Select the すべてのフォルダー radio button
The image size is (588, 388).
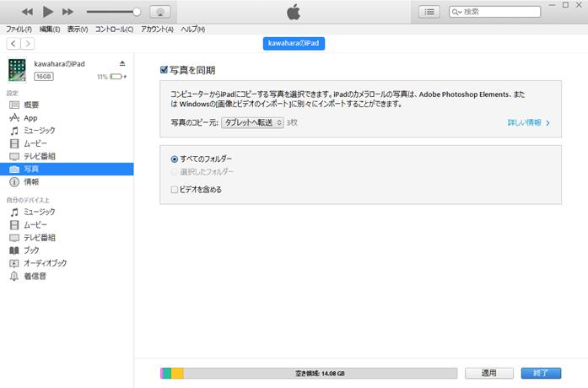pyautogui.click(x=175, y=159)
